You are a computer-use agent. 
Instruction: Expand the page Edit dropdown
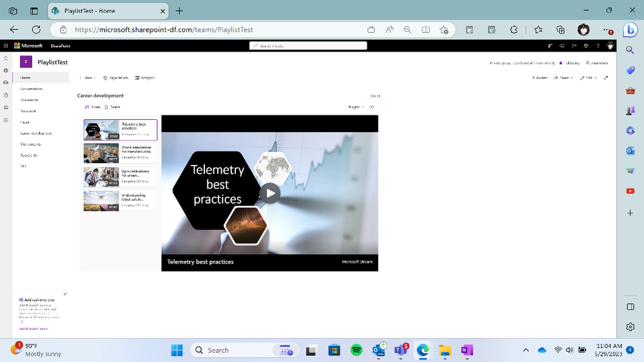589,78
